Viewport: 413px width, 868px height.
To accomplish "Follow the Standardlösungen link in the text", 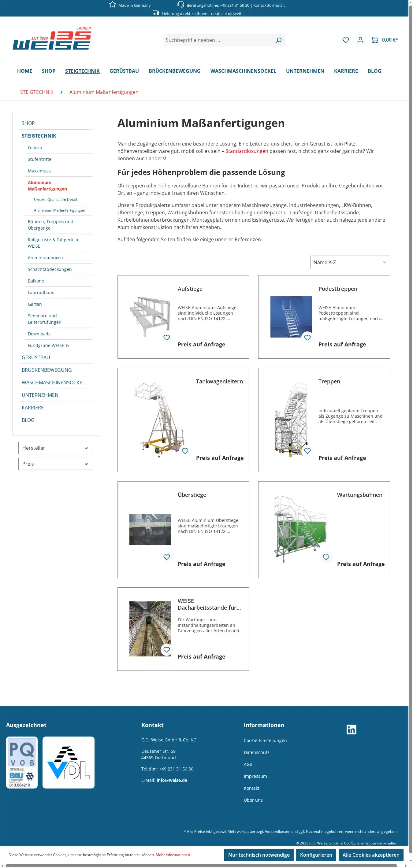I will click(x=247, y=151).
